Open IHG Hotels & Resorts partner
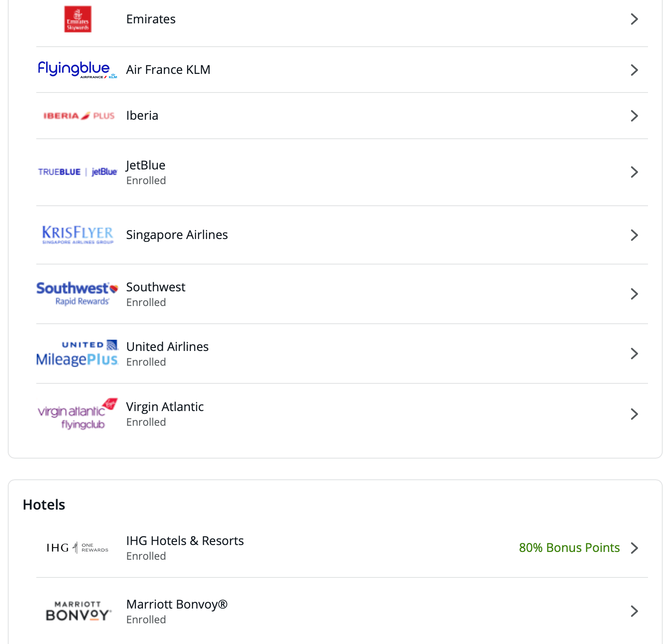Viewport: 667px width, 644px height. coord(185,541)
